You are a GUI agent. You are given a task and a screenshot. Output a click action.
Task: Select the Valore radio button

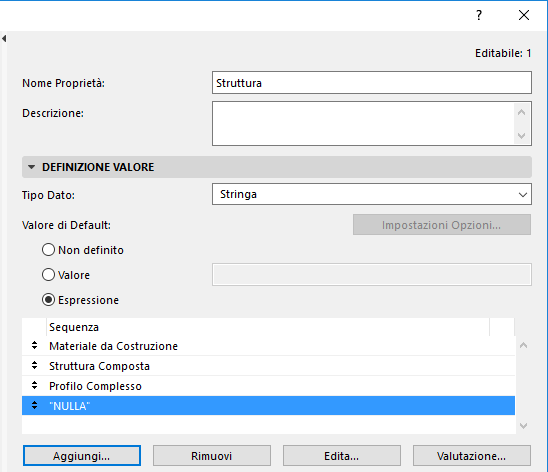[x=48, y=275]
